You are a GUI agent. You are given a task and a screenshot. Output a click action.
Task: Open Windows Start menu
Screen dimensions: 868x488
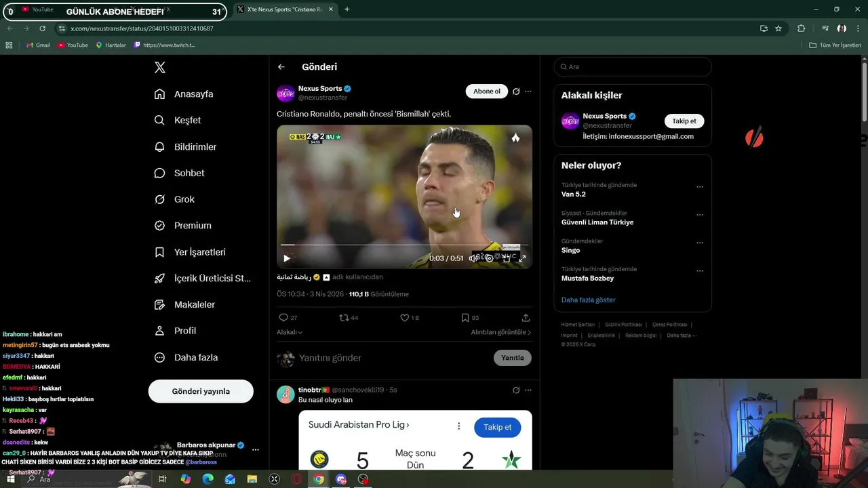click(x=11, y=479)
